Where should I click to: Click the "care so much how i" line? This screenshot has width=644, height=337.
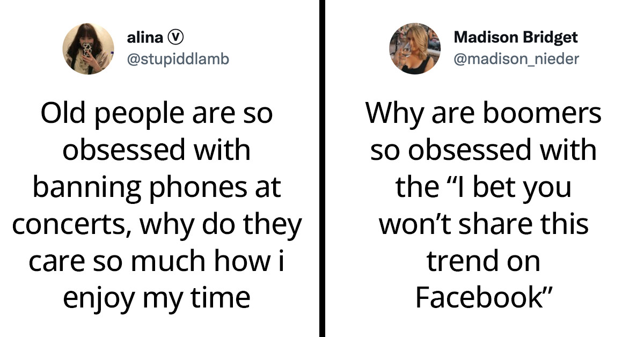(x=157, y=261)
